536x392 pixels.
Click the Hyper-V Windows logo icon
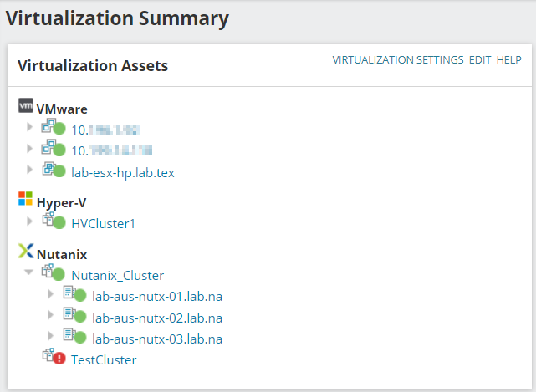point(26,201)
